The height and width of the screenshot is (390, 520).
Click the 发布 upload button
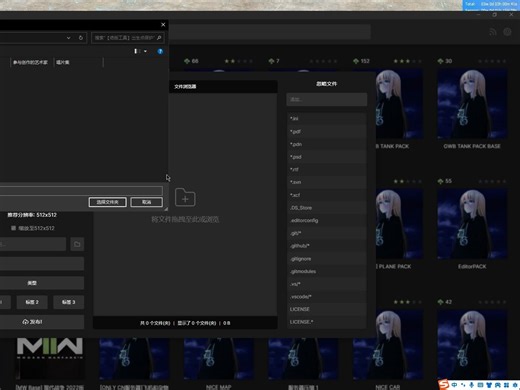pyautogui.click(x=42, y=322)
